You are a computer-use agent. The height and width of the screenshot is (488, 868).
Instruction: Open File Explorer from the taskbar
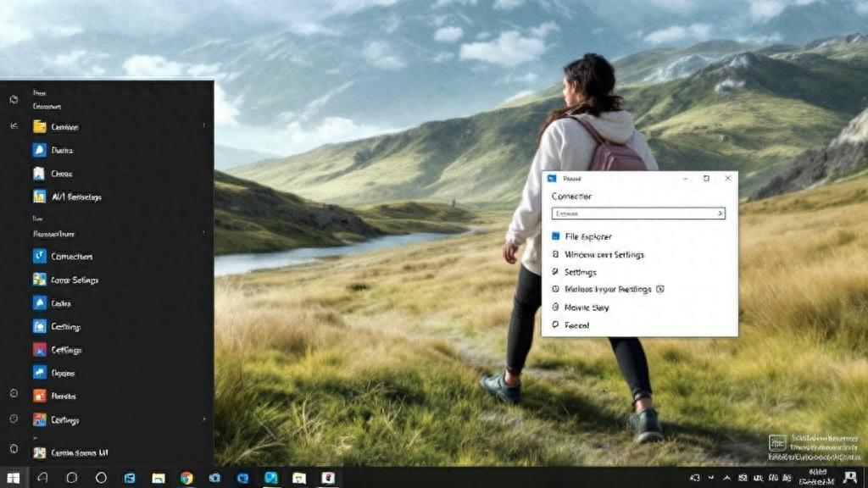[159, 479]
